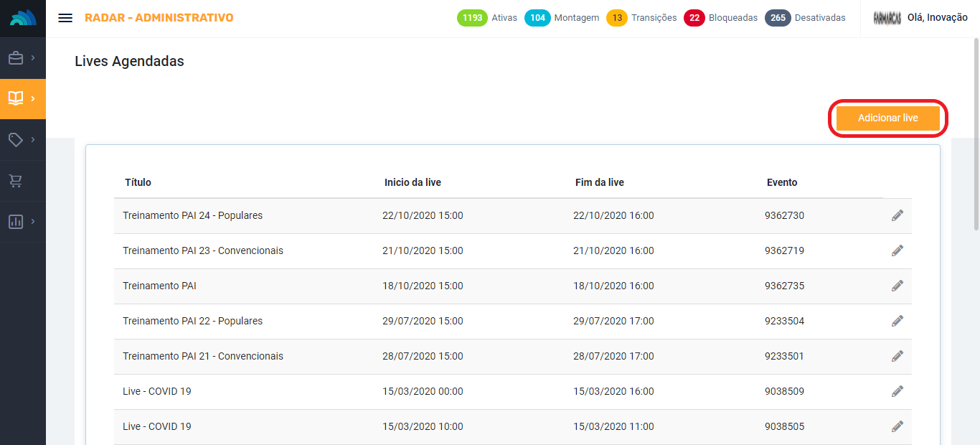The image size is (980, 445).
Task: Expand the chart menu chevron arrow
Action: (33, 222)
